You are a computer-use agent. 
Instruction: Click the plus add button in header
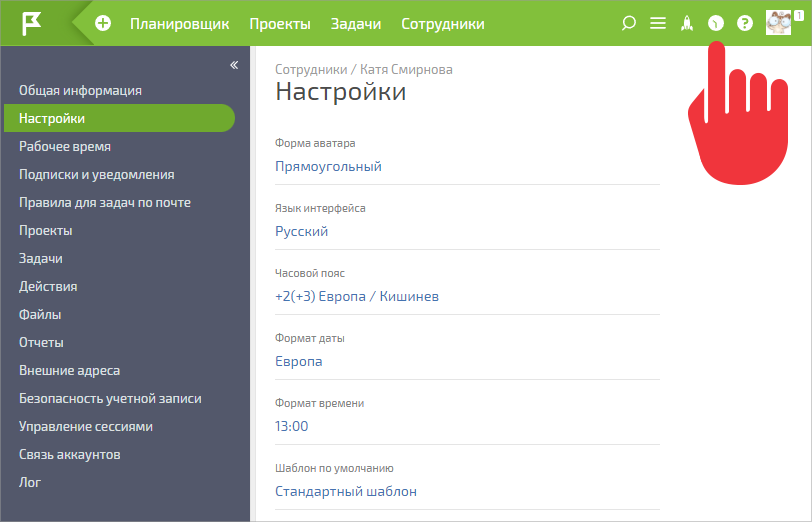tap(103, 23)
